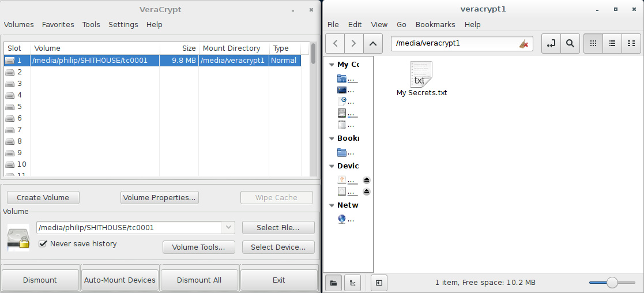Collapse the Devices sidebar section
644x293 pixels.
(330, 166)
